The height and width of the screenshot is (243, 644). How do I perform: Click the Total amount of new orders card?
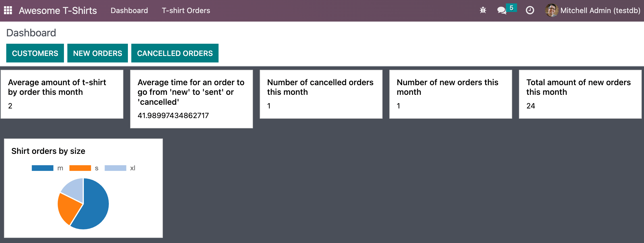pyautogui.click(x=580, y=94)
